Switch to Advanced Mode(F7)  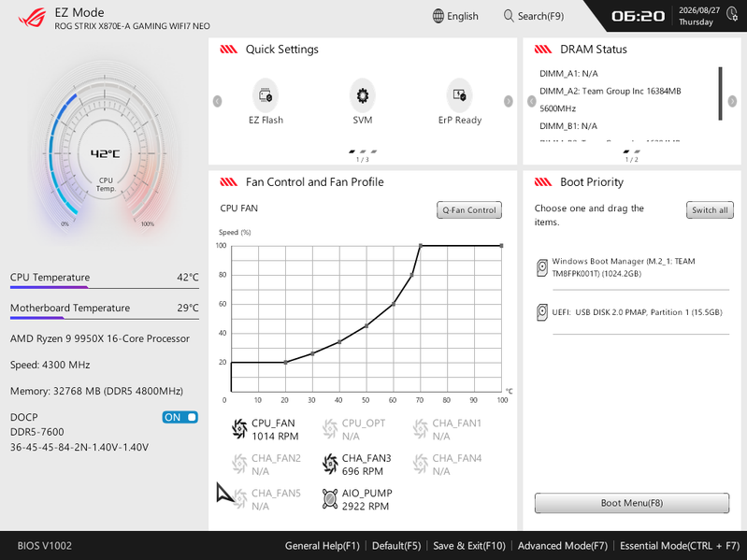(x=563, y=546)
